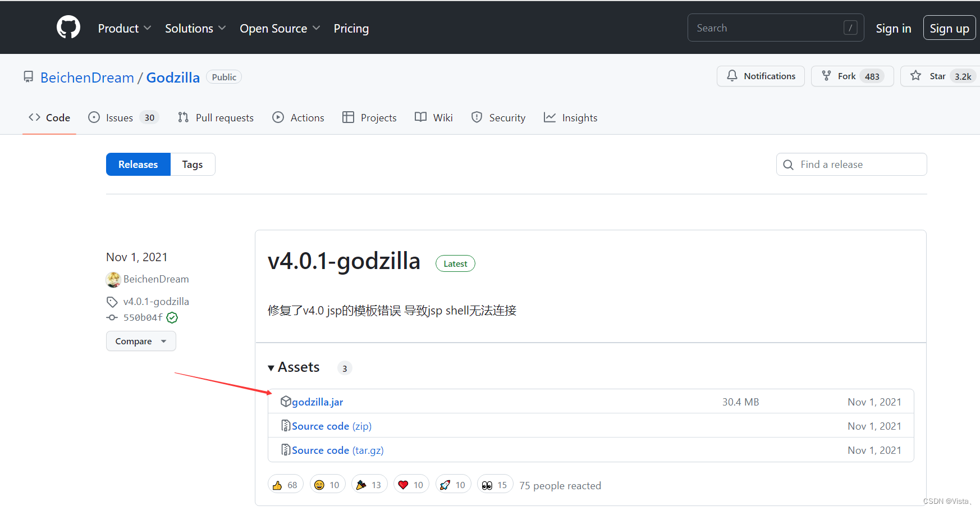
Task: Click the thumbs up reaction 68
Action: pos(286,485)
